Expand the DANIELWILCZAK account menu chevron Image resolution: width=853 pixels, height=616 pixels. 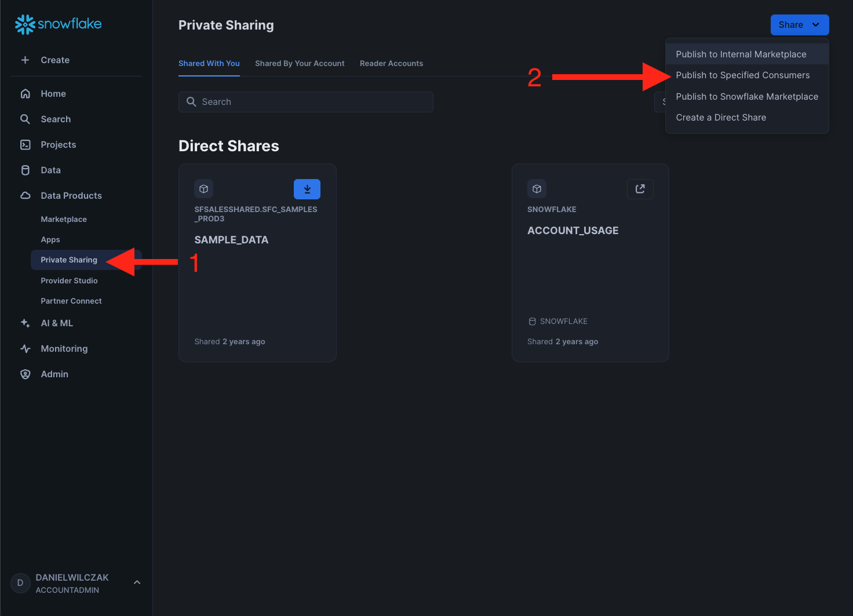click(x=137, y=582)
